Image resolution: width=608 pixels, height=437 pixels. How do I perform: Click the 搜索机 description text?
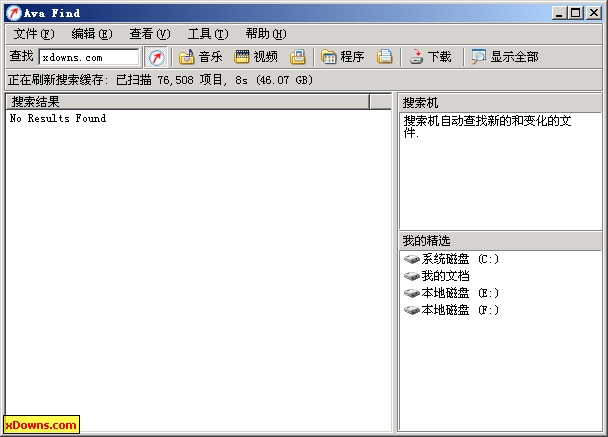click(x=487, y=126)
